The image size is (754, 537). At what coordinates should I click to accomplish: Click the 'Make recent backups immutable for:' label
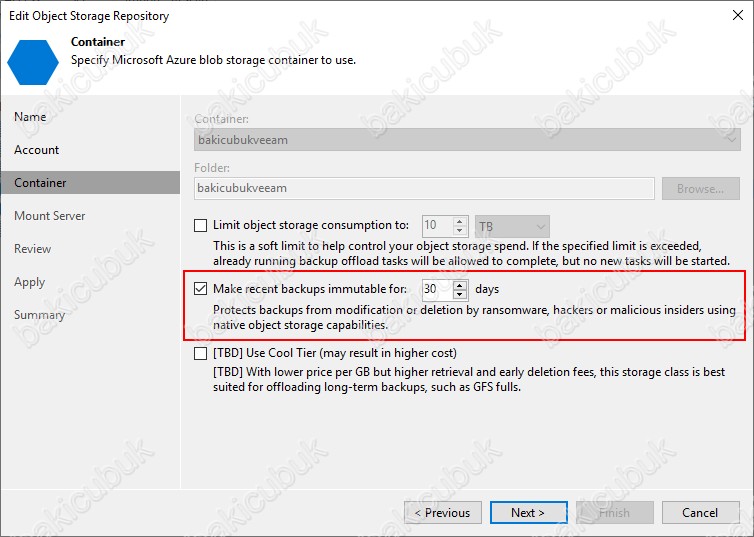(310, 289)
